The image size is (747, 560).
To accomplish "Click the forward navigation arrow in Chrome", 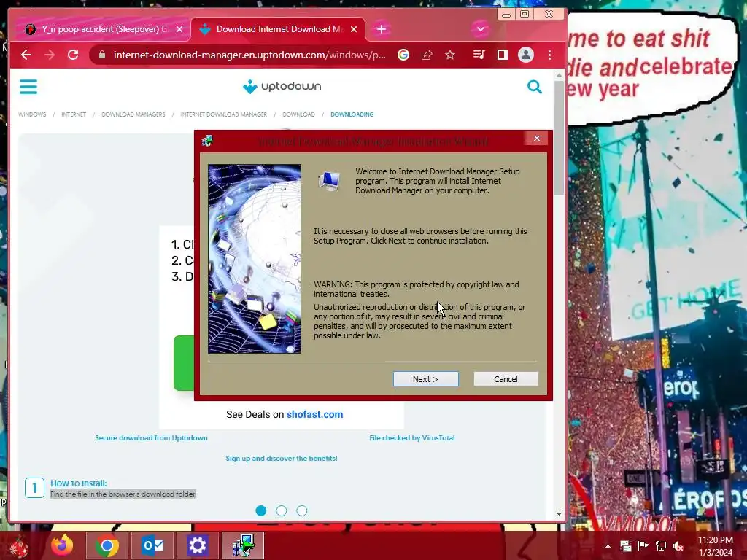I will pos(50,55).
